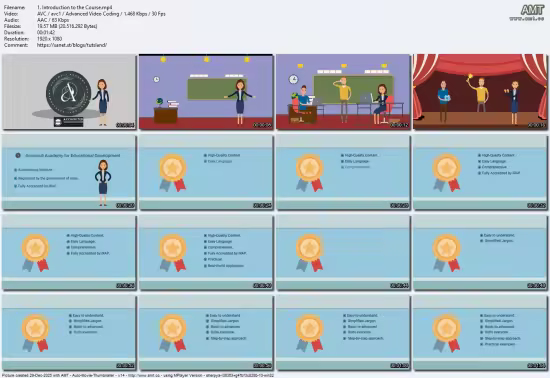Select the thumbnail listing only Easy to understand and Simplified Jargon
The image size is (550, 378).
point(480,253)
